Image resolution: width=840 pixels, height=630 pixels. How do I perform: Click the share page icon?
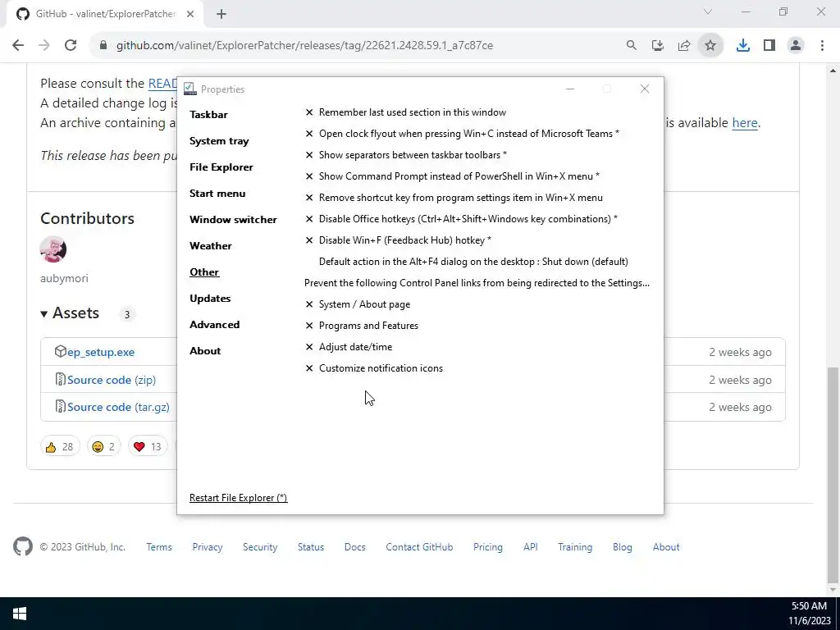[684, 46]
